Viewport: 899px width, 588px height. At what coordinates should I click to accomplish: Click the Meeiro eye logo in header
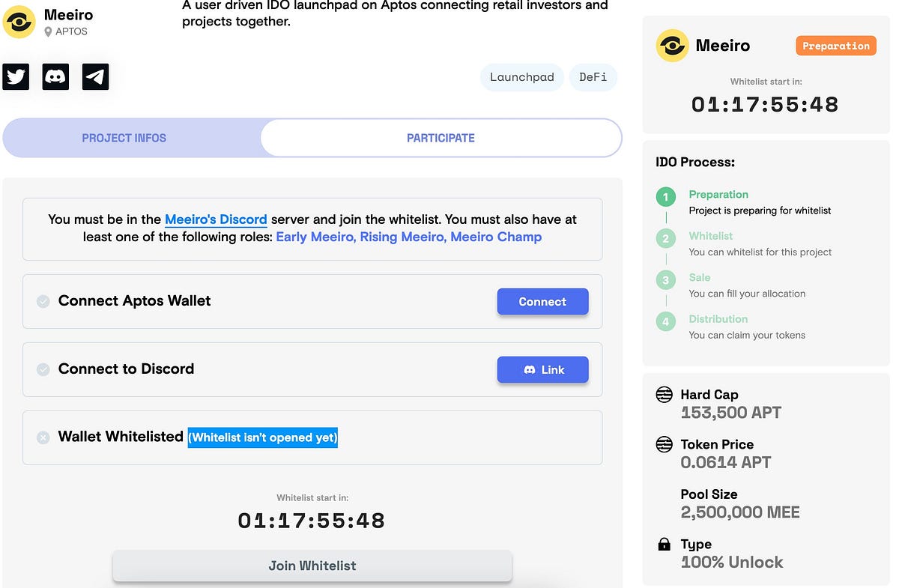pos(19,22)
